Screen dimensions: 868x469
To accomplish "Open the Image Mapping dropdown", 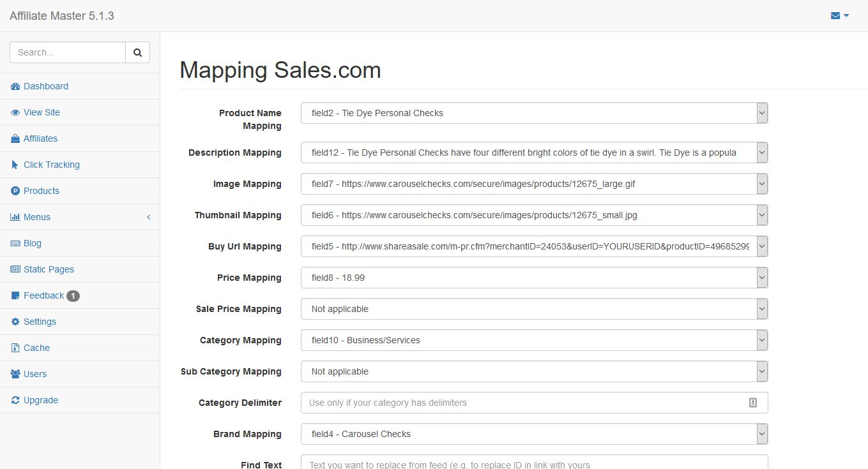I will (535, 184).
